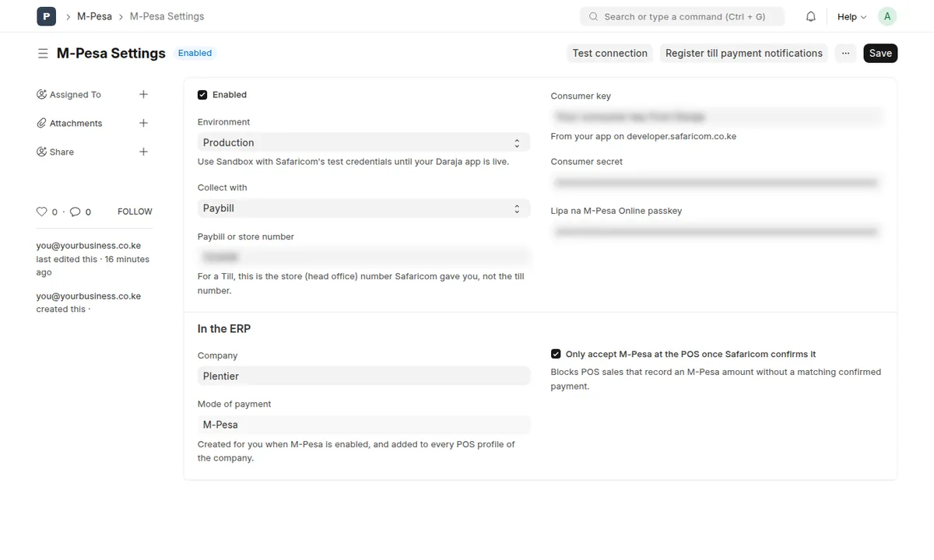
Task: Toggle Only accept M-Pesa at POS checkbox
Action: click(x=556, y=354)
